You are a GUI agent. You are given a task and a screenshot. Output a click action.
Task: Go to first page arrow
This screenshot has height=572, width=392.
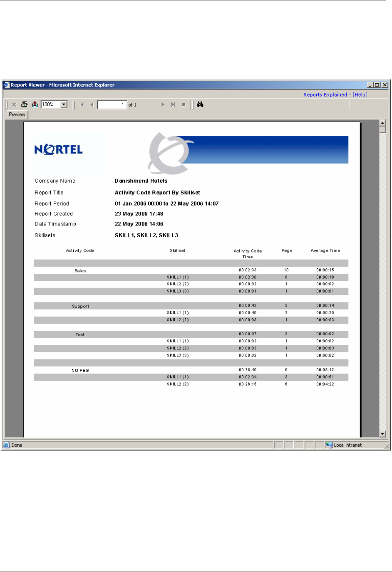82,105
